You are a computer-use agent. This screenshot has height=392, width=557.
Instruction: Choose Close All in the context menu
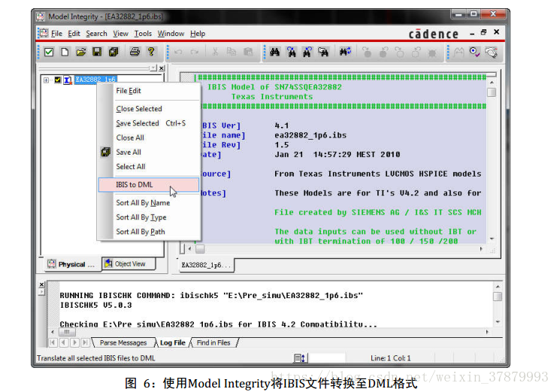click(x=149, y=137)
